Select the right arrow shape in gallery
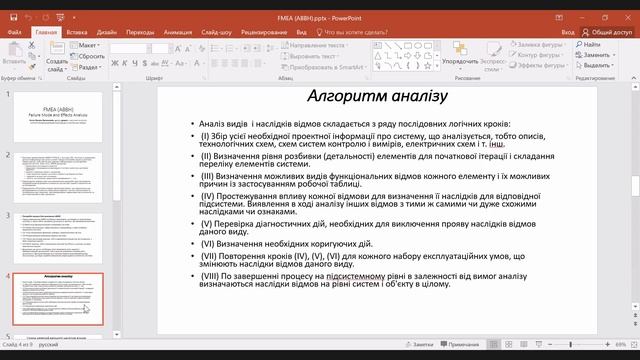The image size is (640, 360). click(x=408, y=56)
